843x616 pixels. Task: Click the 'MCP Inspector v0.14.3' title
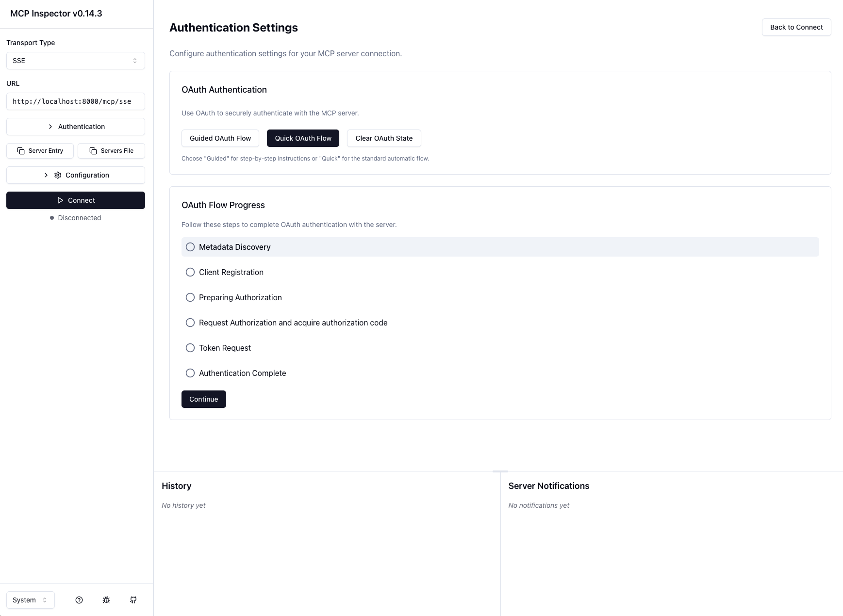coord(56,14)
